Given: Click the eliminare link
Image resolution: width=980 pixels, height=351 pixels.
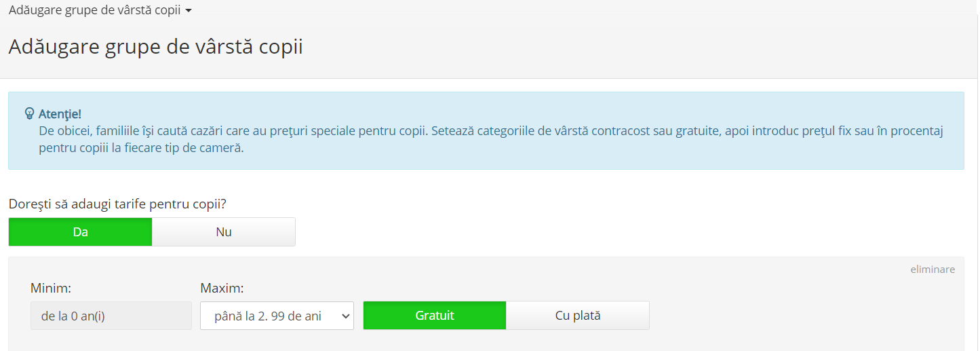Looking at the screenshot, I should coord(933,270).
